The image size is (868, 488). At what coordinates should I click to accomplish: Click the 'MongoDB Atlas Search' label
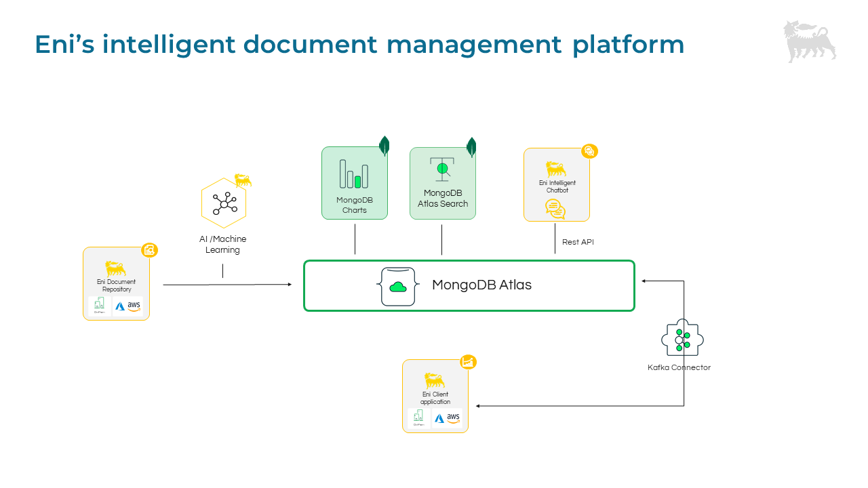tap(443, 199)
